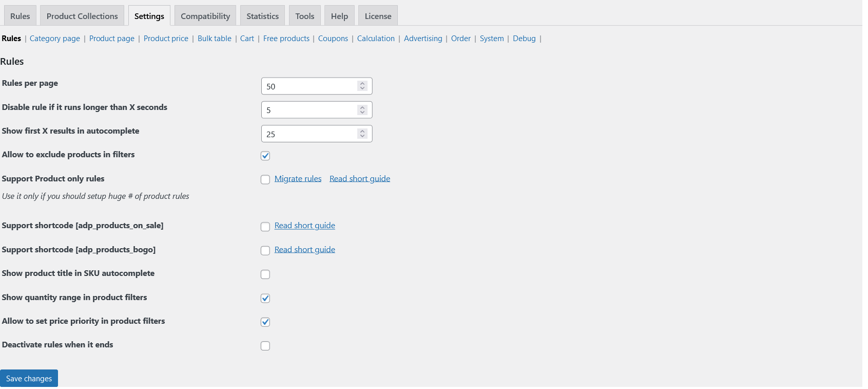
Task: Go to Free products settings
Action: coord(286,39)
